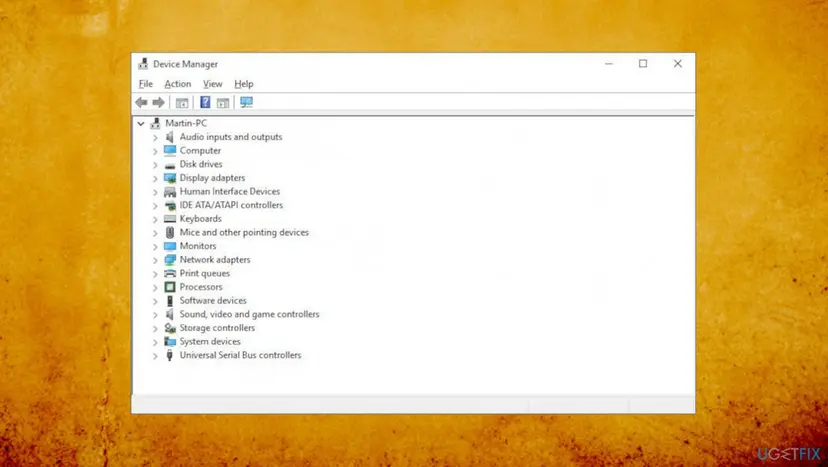Select the Print queues label
This screenshot has height=467, width=828.
[x=204, y=274]
